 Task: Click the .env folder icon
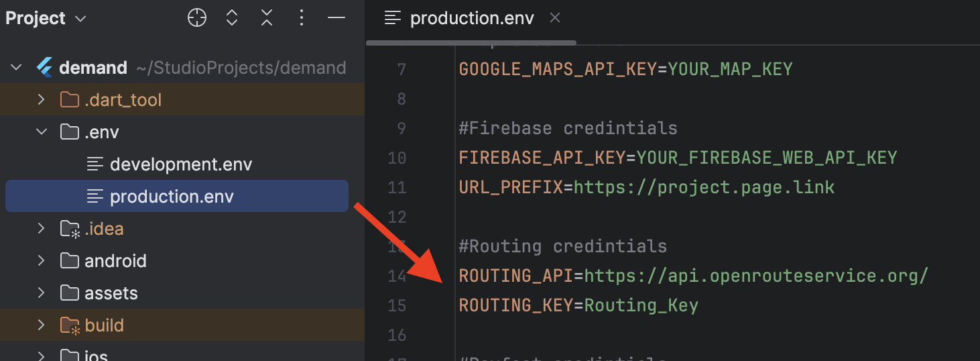pyautogui.click(x=69, y=132)
